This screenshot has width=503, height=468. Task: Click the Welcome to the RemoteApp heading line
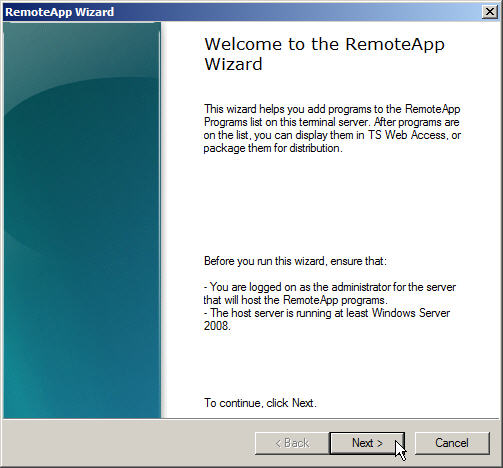pyautogui.click(x=324, y=44)
